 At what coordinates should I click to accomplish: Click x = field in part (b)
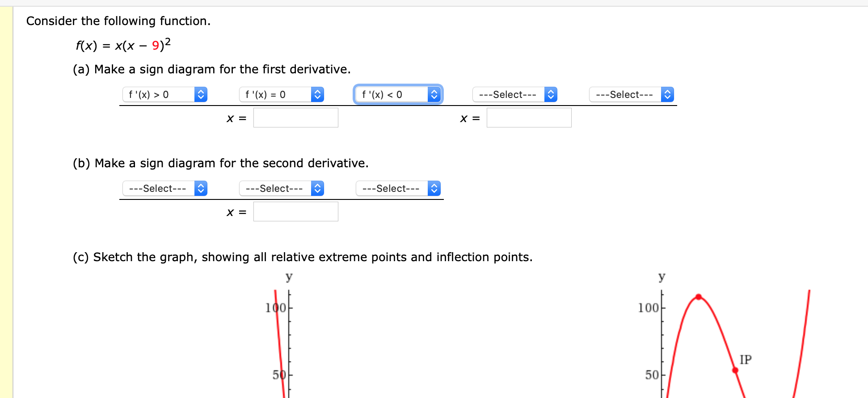coord(296,212)
